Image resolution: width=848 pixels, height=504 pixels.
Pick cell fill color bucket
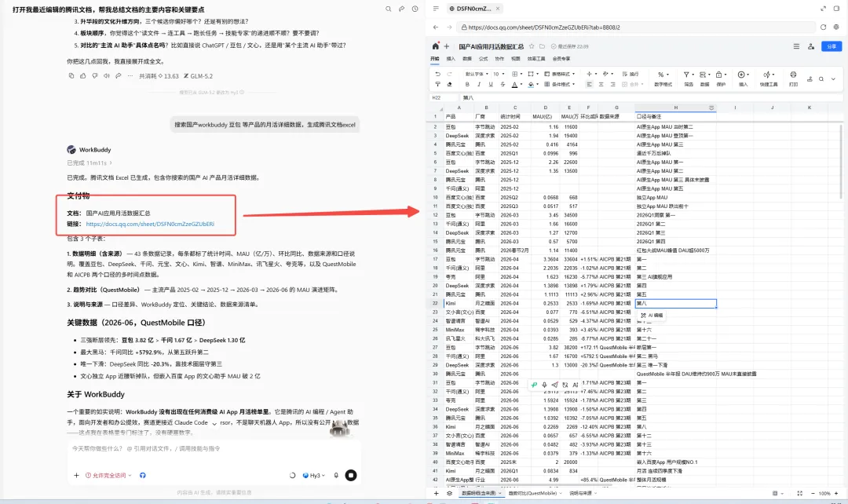[x=531, y=84]
